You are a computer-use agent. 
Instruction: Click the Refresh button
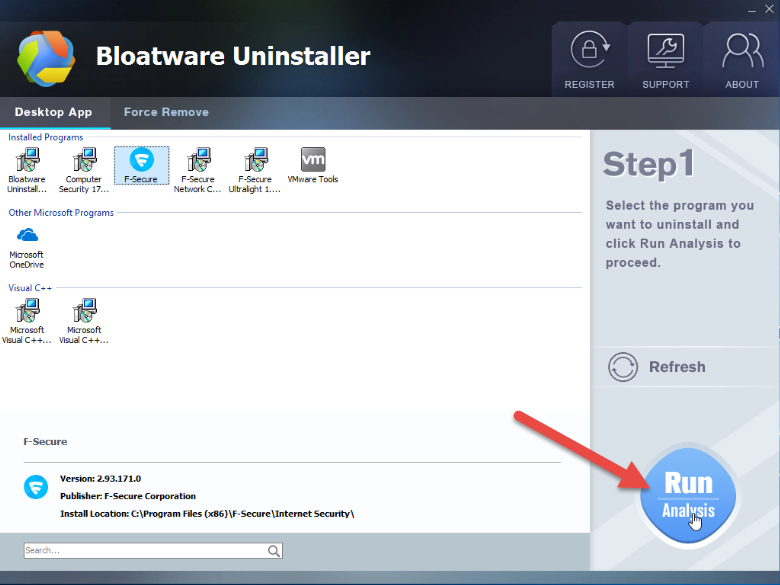657,367
